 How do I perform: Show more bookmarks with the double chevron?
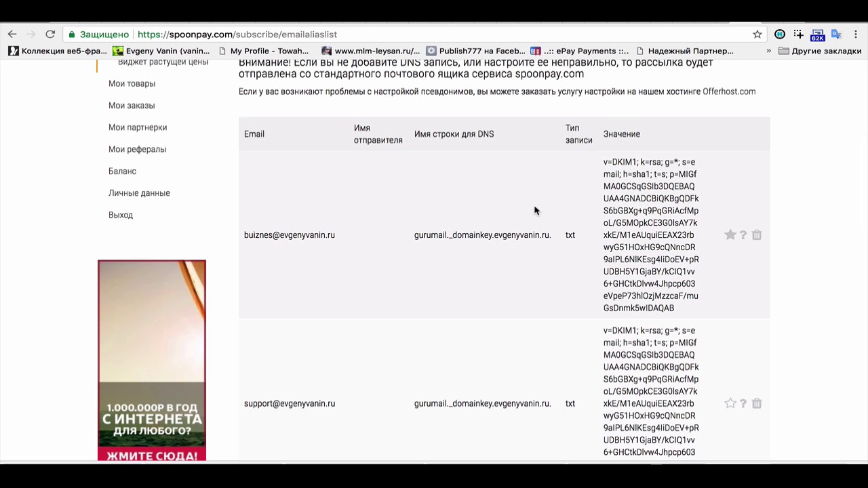pos(768,51)
